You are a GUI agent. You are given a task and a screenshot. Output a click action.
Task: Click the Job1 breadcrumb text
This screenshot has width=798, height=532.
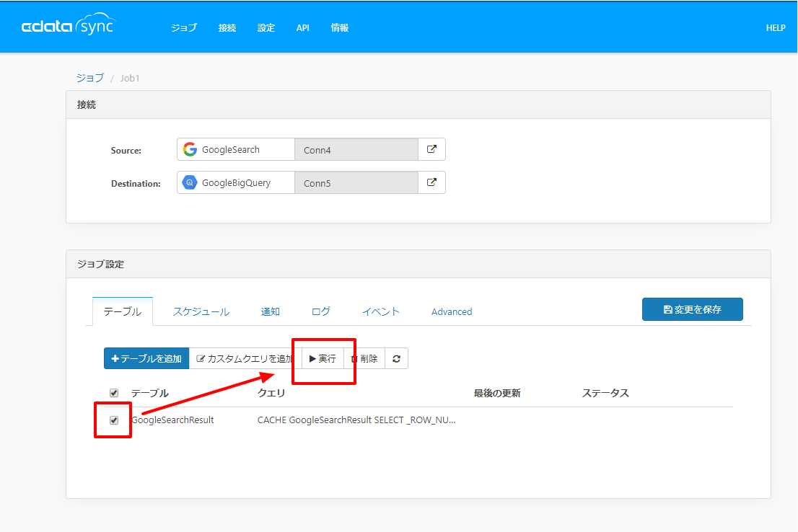(x=130, y=79)
